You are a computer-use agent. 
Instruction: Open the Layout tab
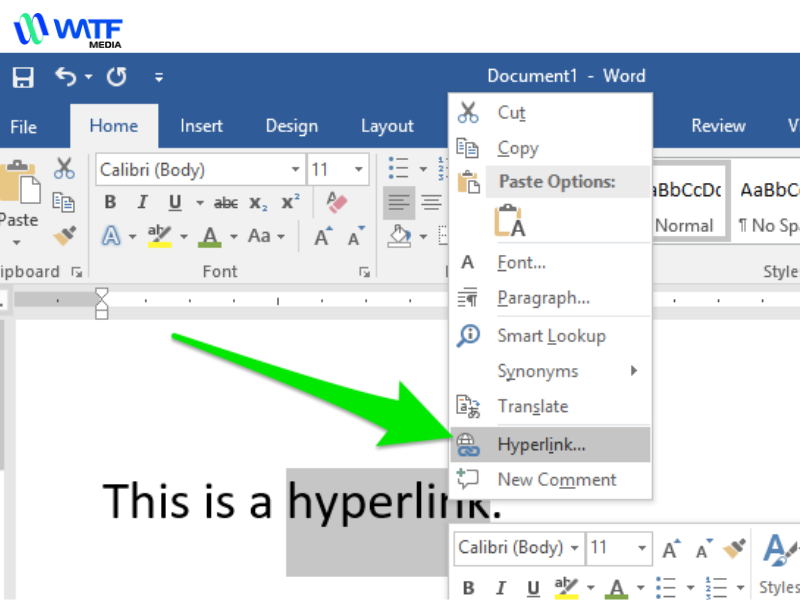tap(387, 126)
